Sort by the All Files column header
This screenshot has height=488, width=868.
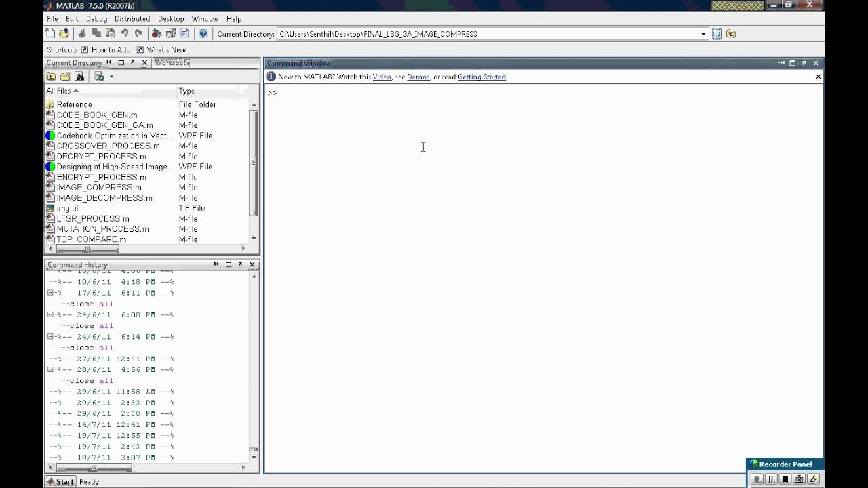111,91
